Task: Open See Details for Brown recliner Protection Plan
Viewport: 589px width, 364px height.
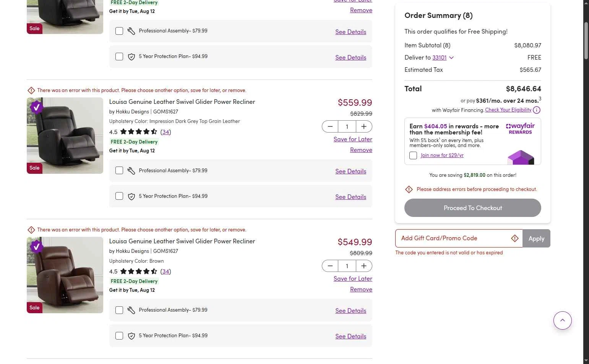Action: pos(350,336)
